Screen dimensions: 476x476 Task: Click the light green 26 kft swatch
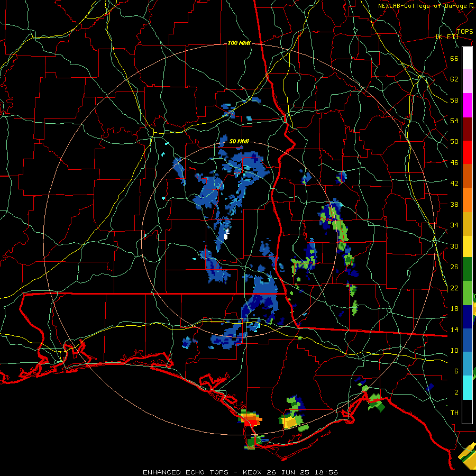467,293
